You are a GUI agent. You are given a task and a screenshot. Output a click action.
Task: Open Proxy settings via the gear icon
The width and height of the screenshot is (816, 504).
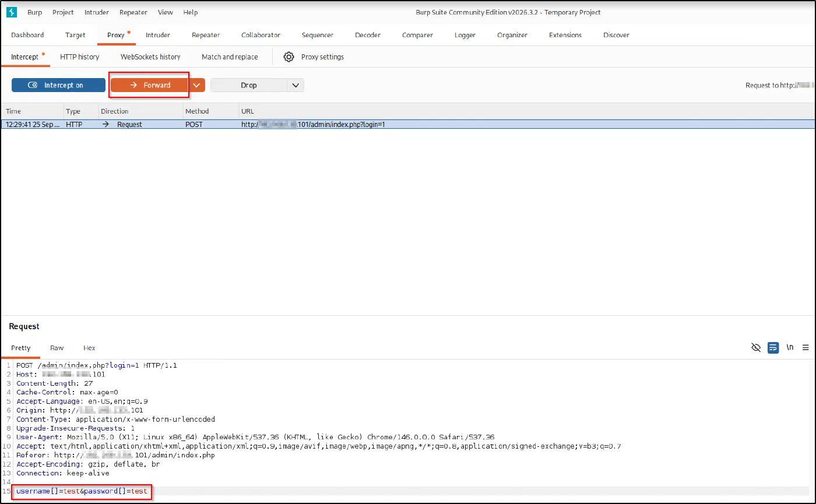[x=289, y=57]
